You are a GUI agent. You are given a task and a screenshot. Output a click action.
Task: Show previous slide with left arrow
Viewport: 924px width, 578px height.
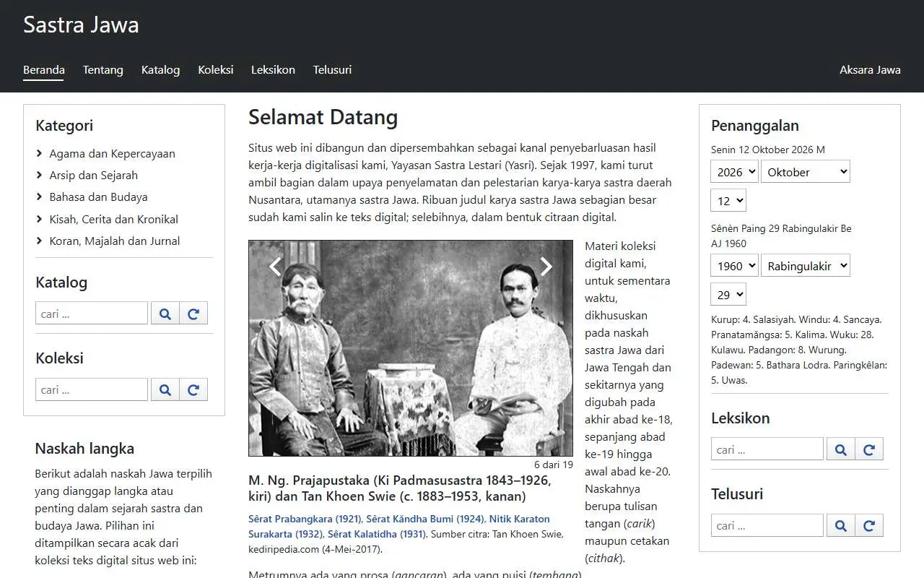pyautogui.click(x=275, y=267)
